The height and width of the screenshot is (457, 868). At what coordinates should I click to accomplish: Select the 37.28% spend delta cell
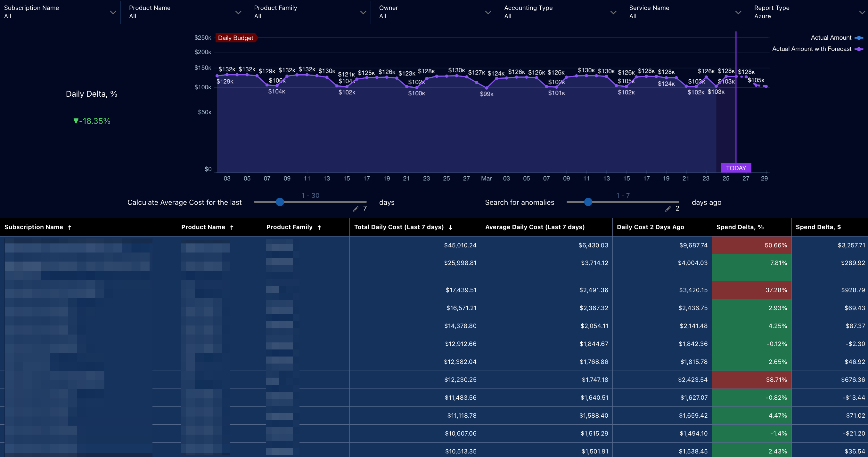tap(752, 290)
